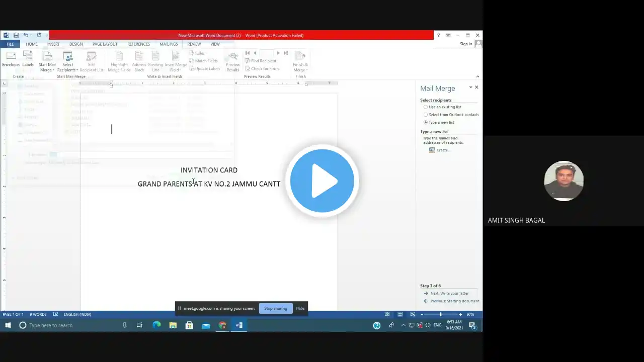The width and height of the screenshot is (644, 362).
Task: Switch to the REVIEW tab
Action: coord(194,44)
